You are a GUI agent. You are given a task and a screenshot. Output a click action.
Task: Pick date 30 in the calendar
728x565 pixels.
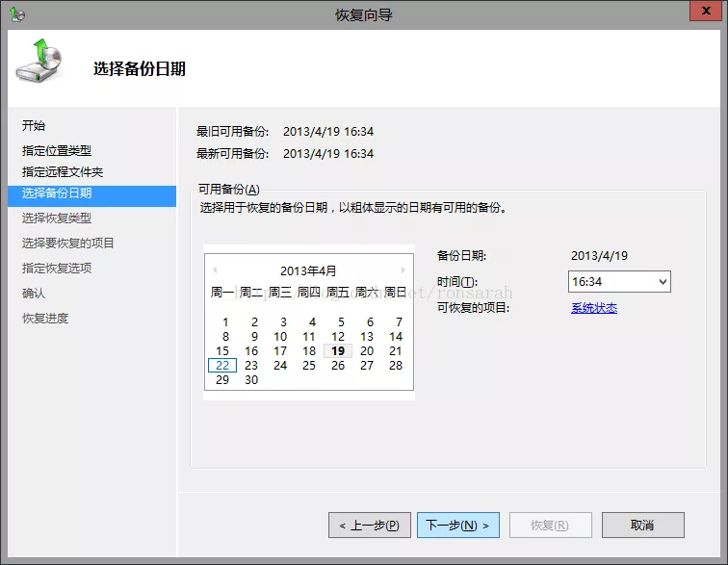pyautogui.click(x=251, y=380)
